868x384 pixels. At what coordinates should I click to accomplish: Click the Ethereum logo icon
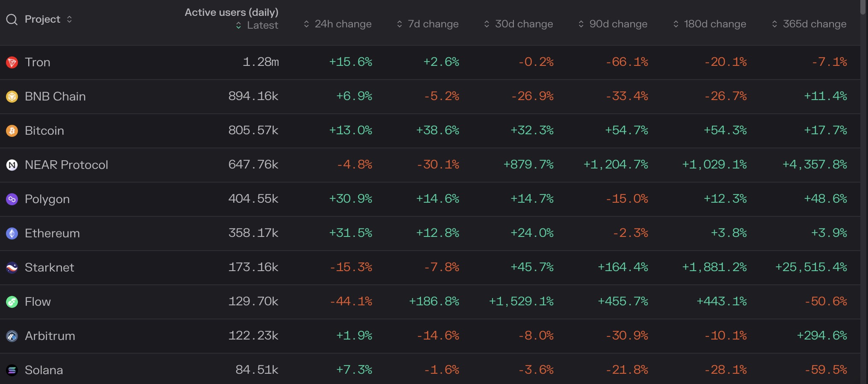pos(12,233)
